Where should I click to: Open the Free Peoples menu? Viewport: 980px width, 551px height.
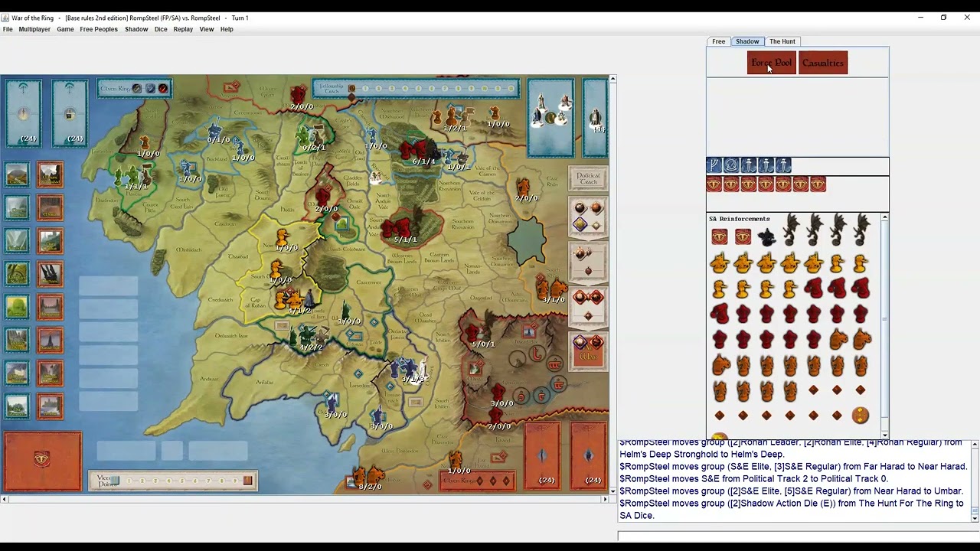99,29
